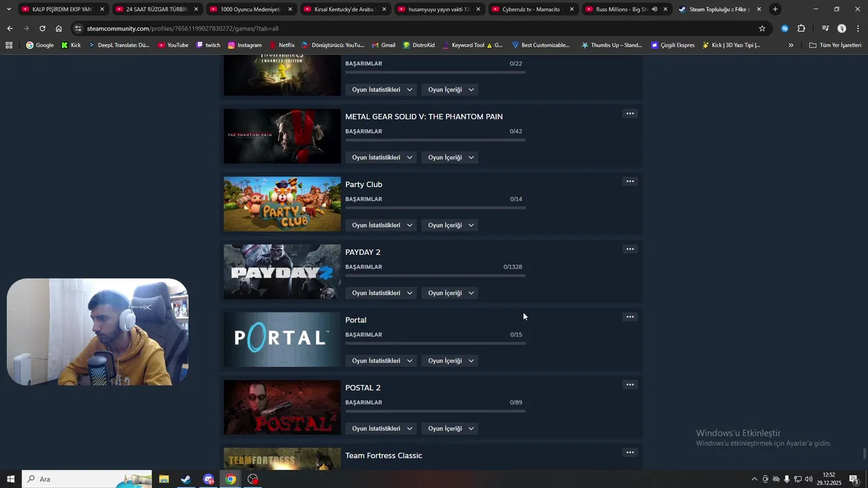The height and width of the screenshot is (488, 868).
Task: Switch to the Cyberrulz tv - Mamacita tab
Action: tap(532, 9)
